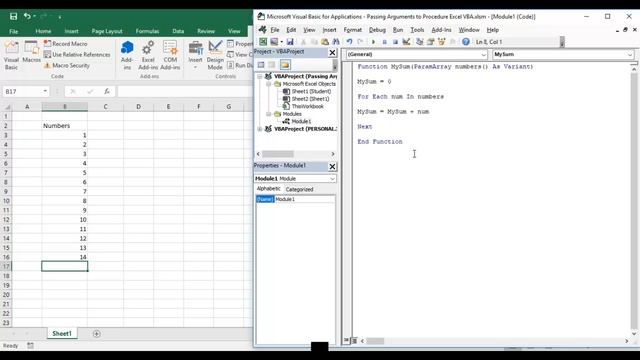Click the VBA Undo toolbar icon
Viewport: 640px width, 360px height.
point(349,42)
